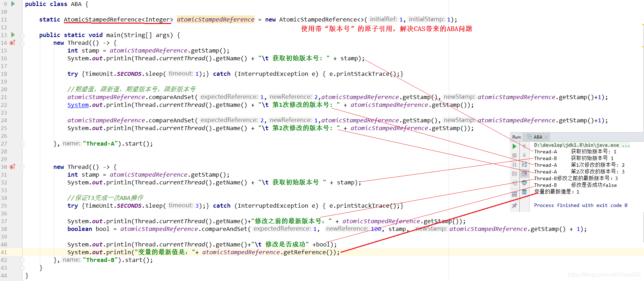Click the highlighted atomicStampedReference field name
This screenshot has height=281, width=644.
[215, 19]
